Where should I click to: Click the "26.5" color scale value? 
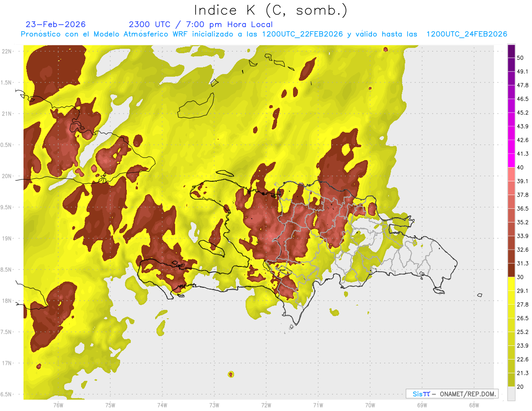coord(523,318)
